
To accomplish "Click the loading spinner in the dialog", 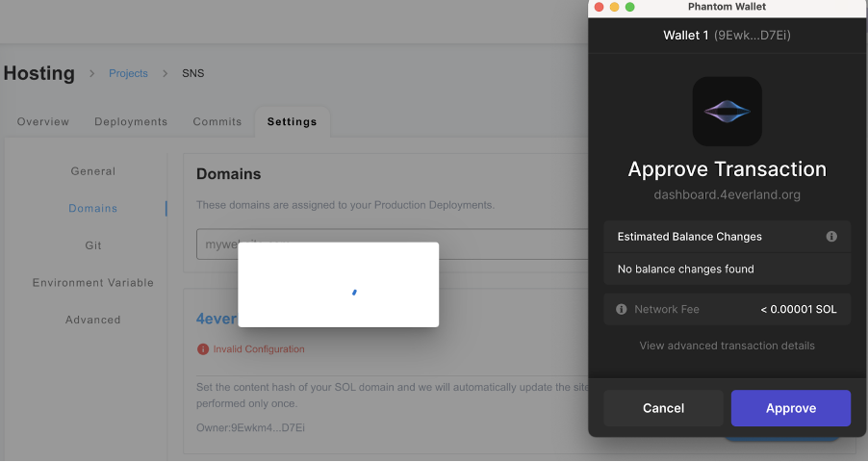I will 354,292.
